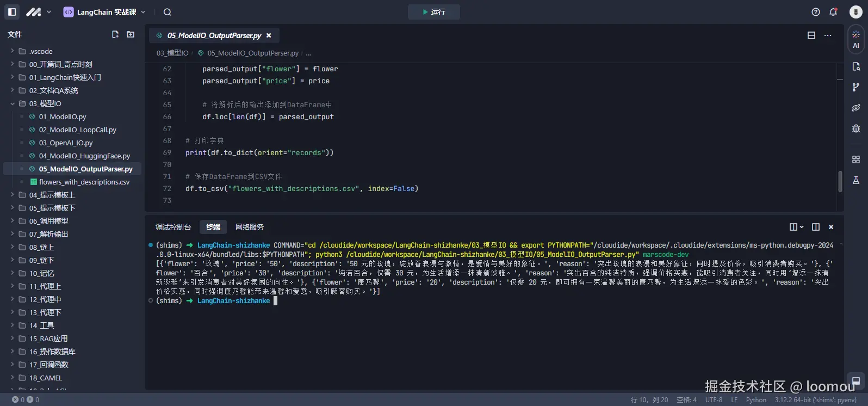Open flowers_with_descriptions.csv file
Image resolution: width=868 pixels, height=406 pixels.
pyautogui.click(x=84, y=182)
